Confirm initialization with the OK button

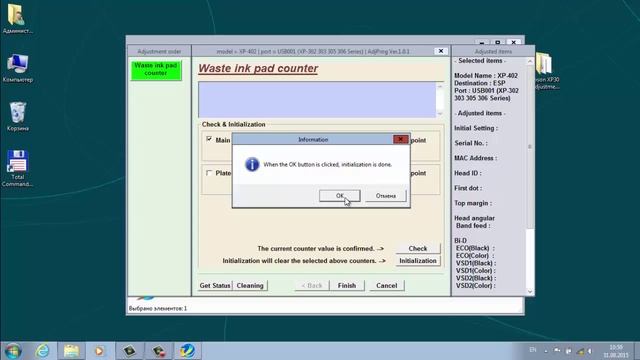click(340, 196)
